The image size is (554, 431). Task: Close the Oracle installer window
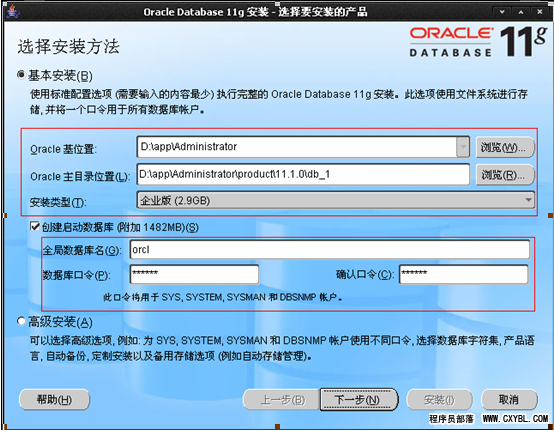[540, 12]
